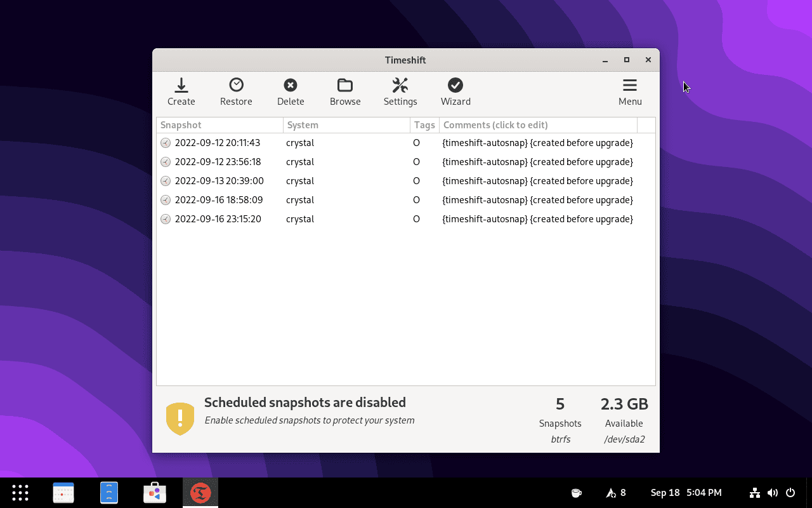Edit comment of the 2022-09-16 18:58:09 snapshot
Image resolution: width=812 pixels, height=508 pixels.
[537, 200]
